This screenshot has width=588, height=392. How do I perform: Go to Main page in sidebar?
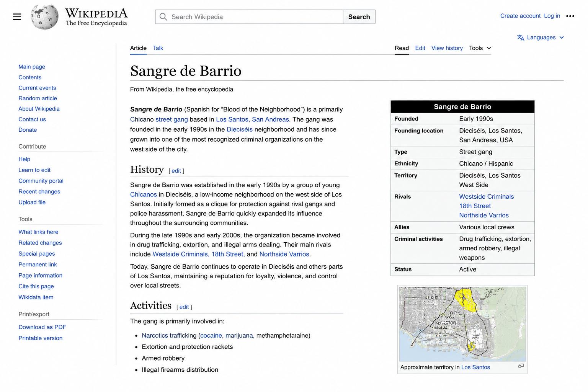(32, 67)
